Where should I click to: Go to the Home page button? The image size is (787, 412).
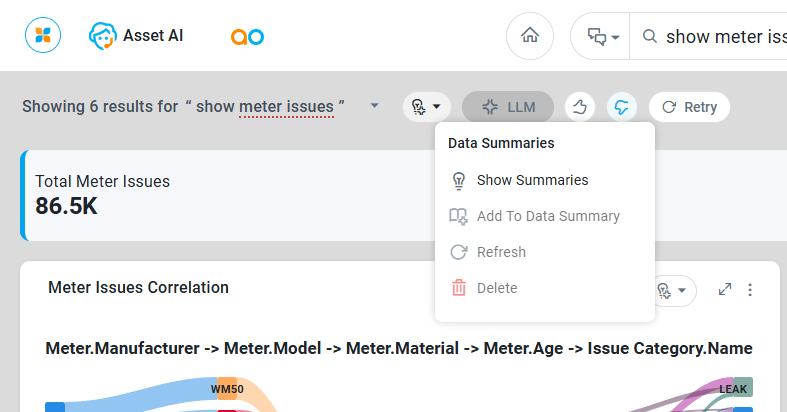click(530, 36)
